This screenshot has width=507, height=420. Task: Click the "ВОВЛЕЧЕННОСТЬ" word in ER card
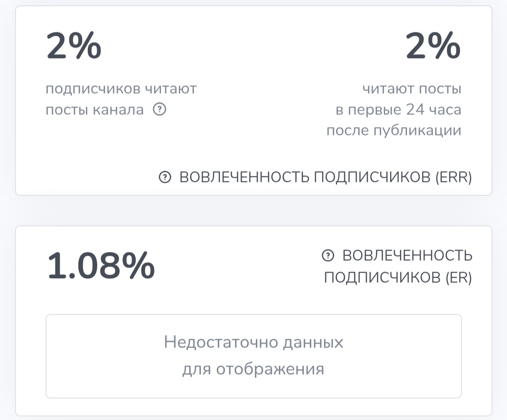407,256
